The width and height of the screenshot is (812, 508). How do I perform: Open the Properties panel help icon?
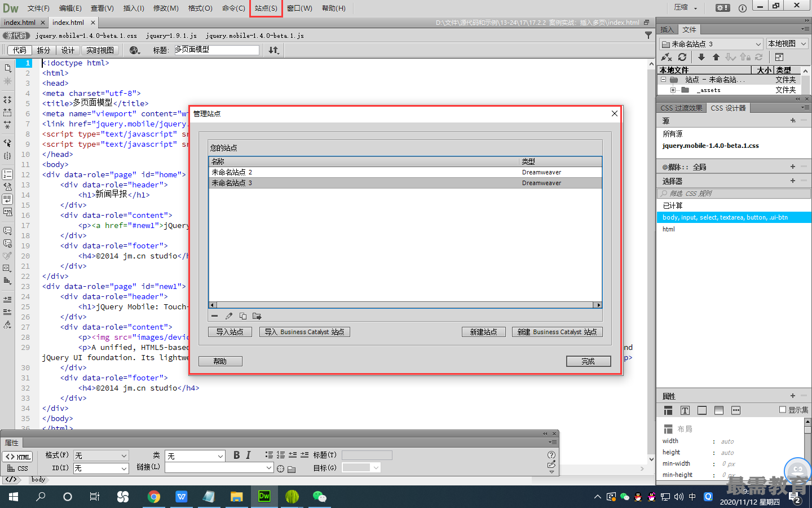click(551, 455)
